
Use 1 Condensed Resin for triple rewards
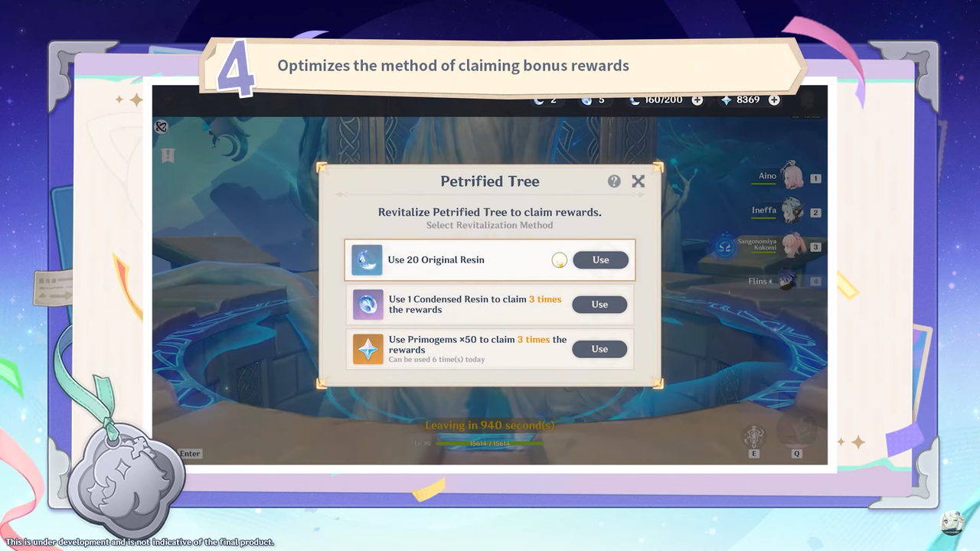click(599, 305)
